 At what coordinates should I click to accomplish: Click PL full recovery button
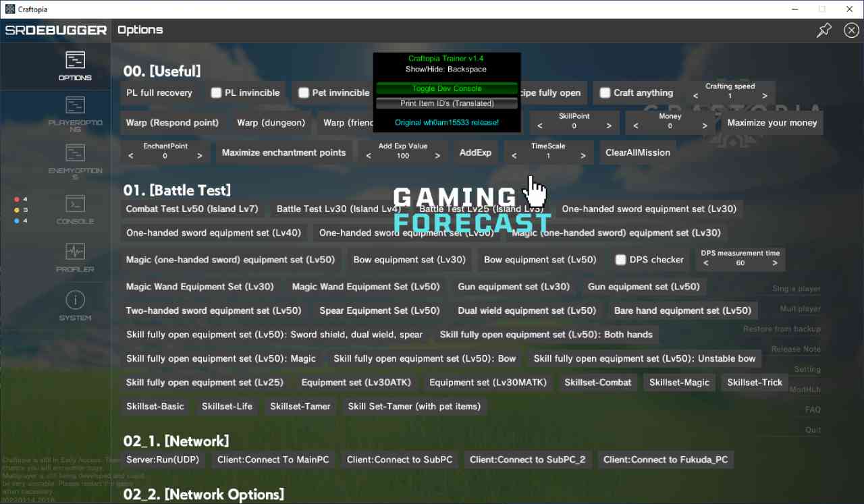tap(159, 93)
